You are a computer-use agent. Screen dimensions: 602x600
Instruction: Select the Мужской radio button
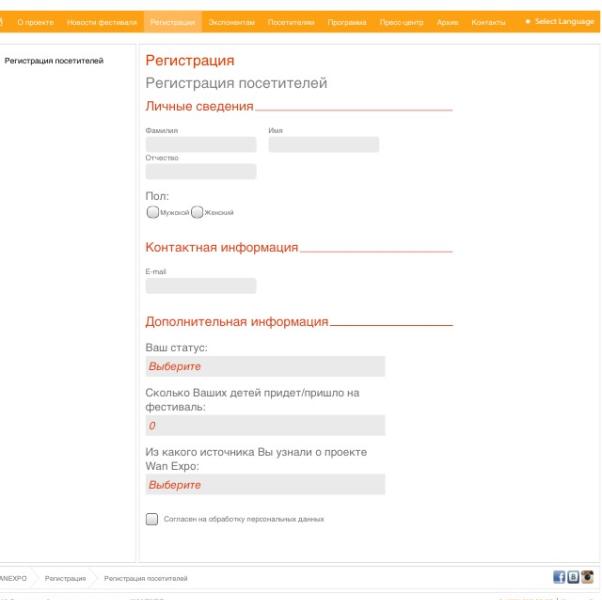152,212
